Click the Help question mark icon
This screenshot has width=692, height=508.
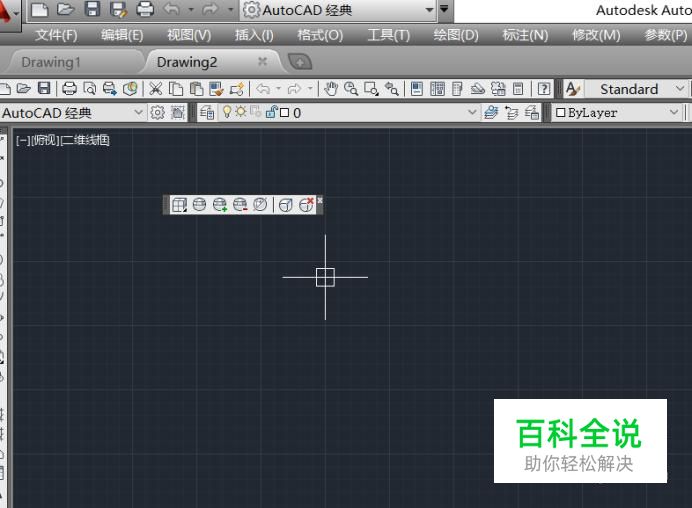(544, 89)
